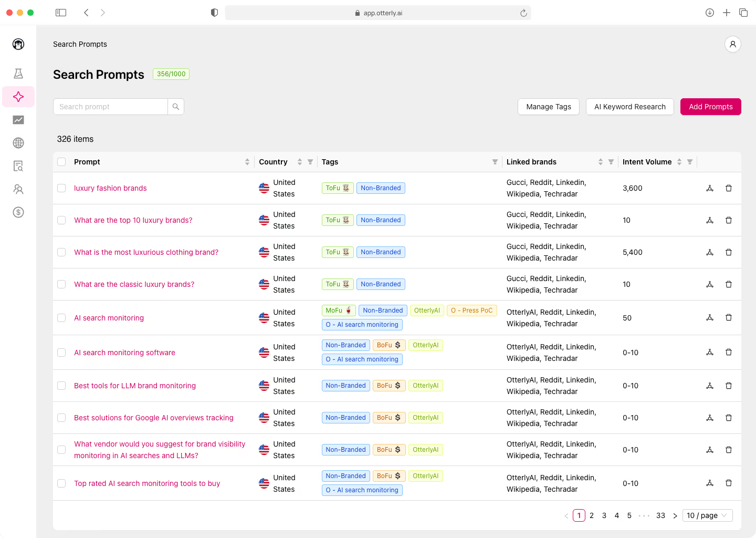Open the 'Best tools for LLM brand monitoring' prompt link
Viewport: 756px width, 538px height.
pos(135,385)
